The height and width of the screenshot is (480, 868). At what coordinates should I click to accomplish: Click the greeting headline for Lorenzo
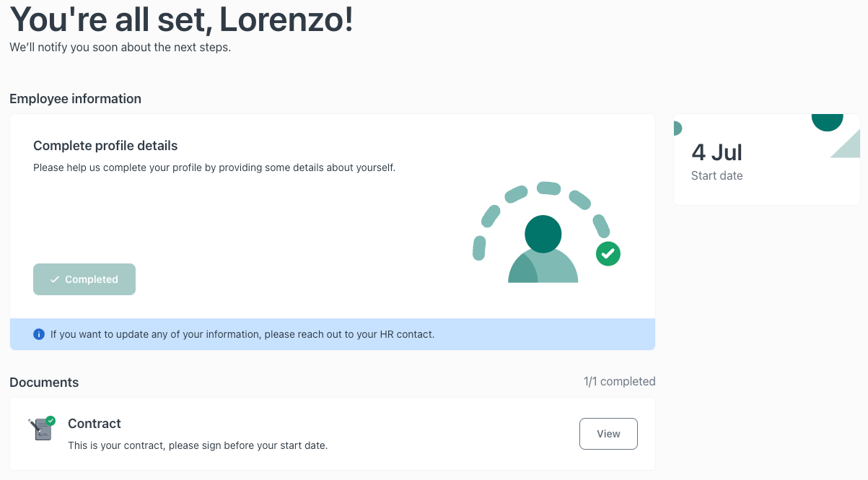(x=180, y=19)
